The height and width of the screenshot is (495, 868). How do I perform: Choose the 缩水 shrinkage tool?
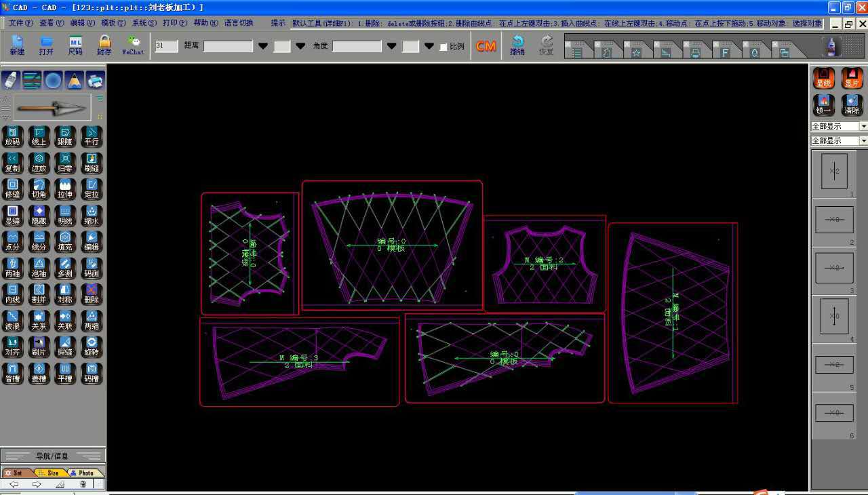point(92,216)
